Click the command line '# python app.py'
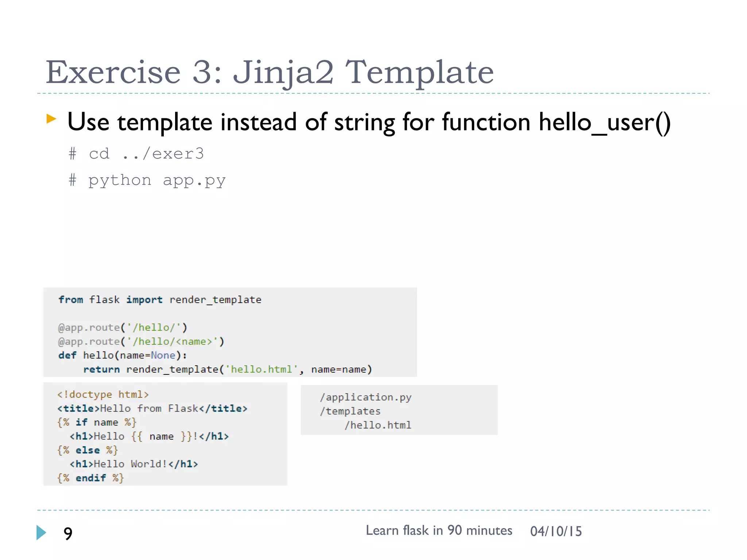 click(147, 180)
